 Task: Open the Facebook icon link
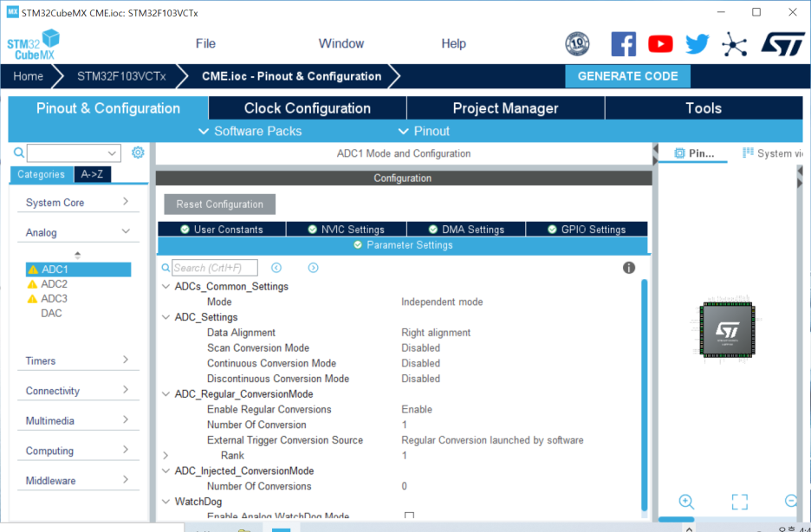tap(623, 44)
